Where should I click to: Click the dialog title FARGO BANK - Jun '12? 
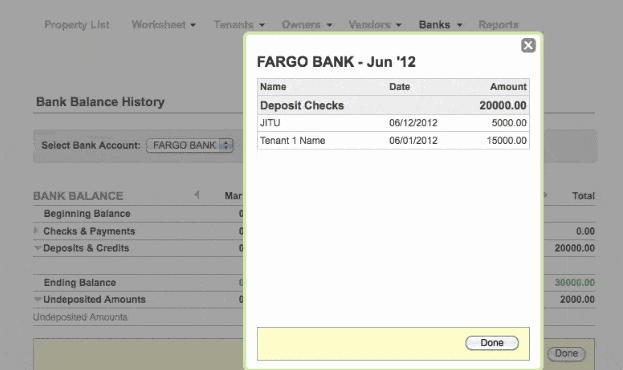tap(336, 62)
